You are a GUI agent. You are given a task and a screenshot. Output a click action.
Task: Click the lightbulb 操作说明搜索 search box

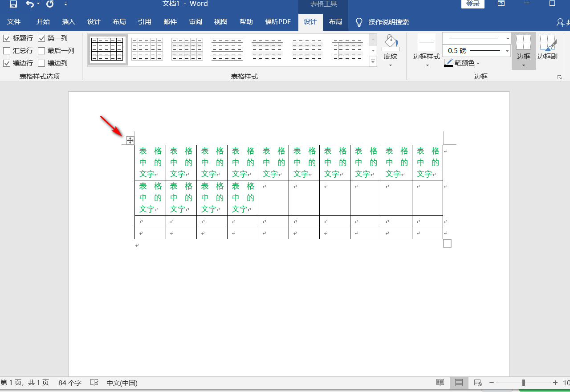tap(382, 22)
